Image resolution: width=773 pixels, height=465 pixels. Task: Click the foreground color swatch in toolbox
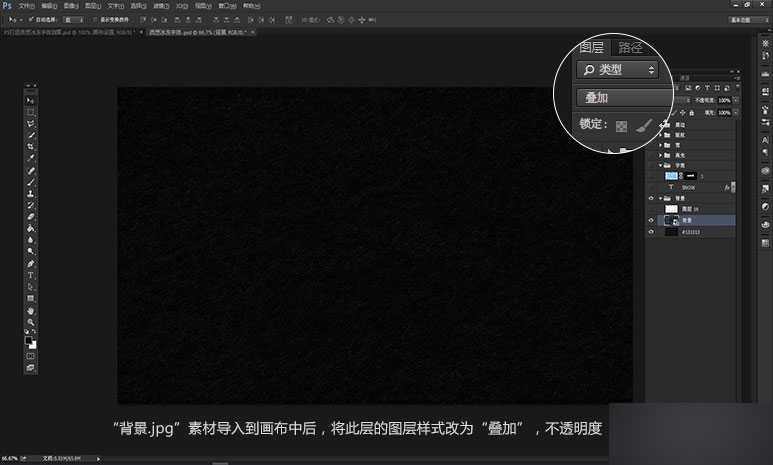tap(29, 340)
